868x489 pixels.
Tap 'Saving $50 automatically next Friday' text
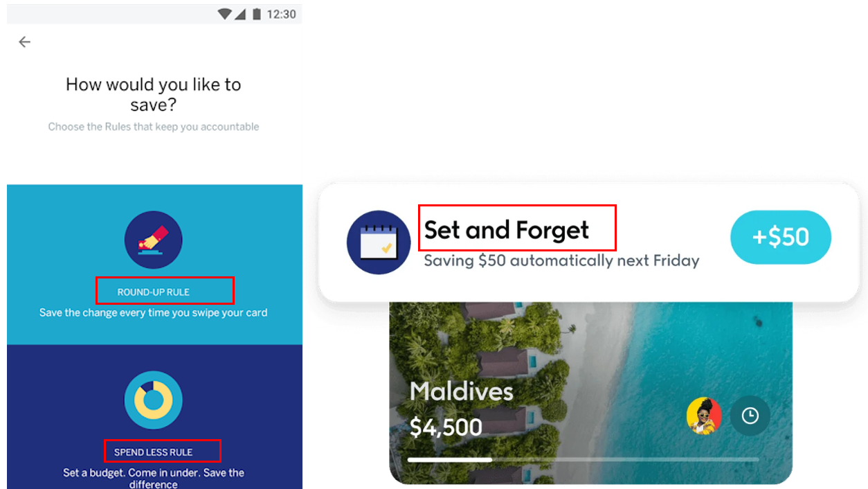[561, 260]
